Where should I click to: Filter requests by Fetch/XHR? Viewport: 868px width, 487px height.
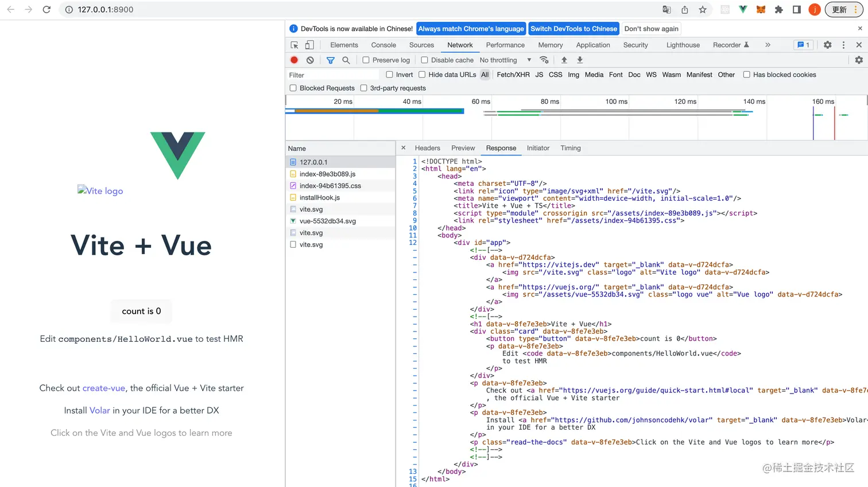point(513,75)
